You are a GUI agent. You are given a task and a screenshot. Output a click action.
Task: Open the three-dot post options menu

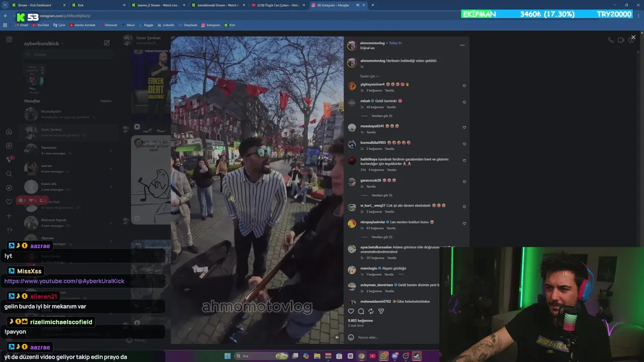(462, 45)
